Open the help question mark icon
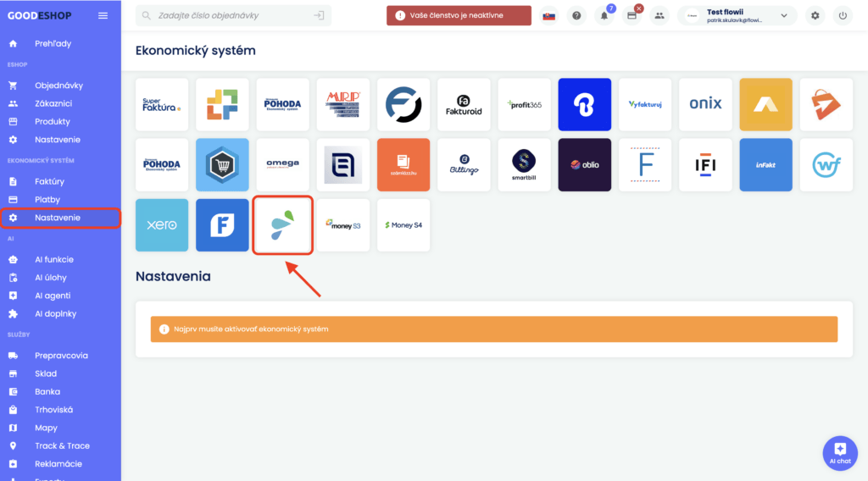This screenshot has width=868, height=481. 576,15
